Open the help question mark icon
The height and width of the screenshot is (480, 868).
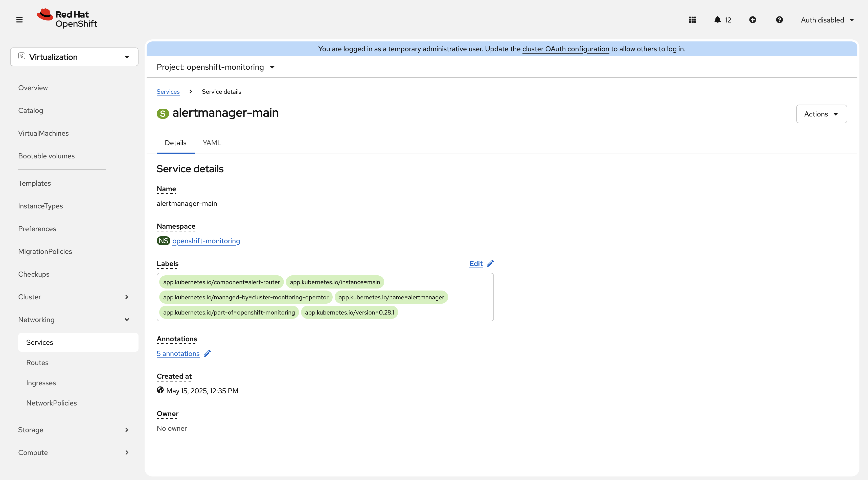click(x=779, y=20)
